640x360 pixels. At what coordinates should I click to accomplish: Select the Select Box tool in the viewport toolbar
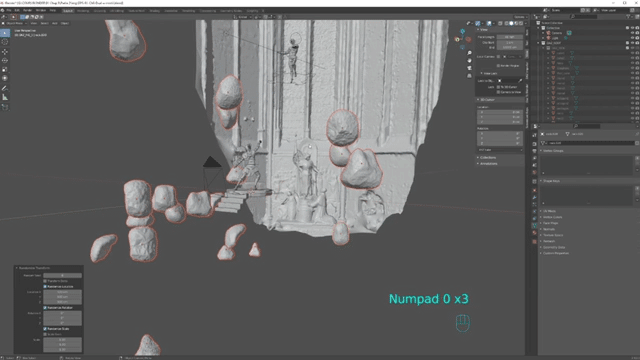pos(5,33)
